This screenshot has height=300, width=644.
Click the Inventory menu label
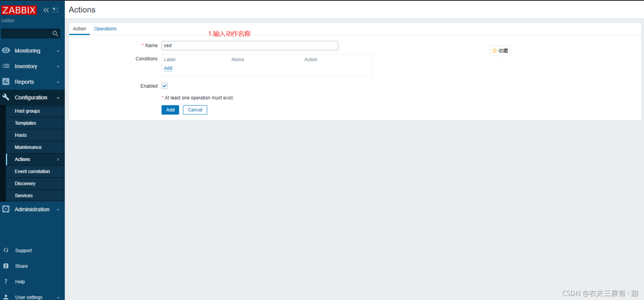[26, 66]
